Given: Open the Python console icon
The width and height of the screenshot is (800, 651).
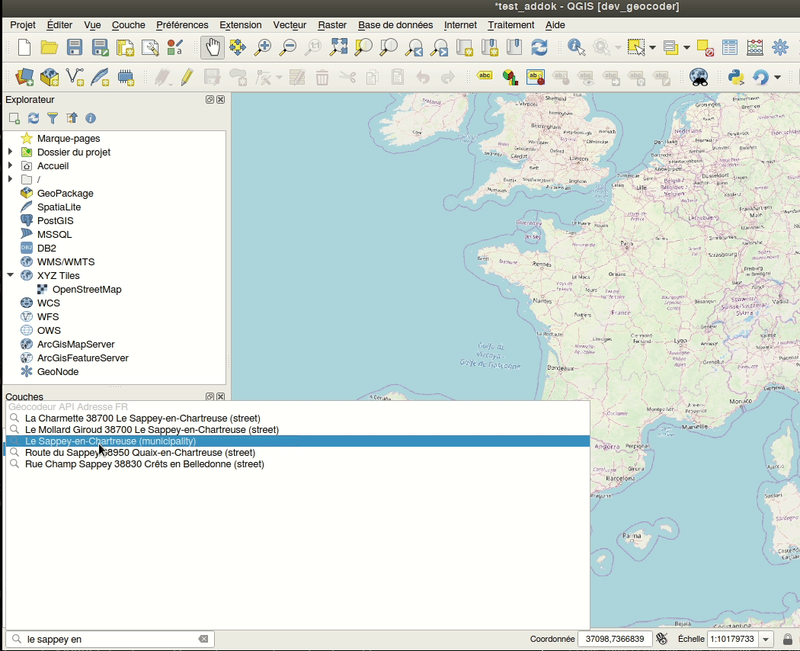Looking at the screenshot, I should (x=735, y=77).
